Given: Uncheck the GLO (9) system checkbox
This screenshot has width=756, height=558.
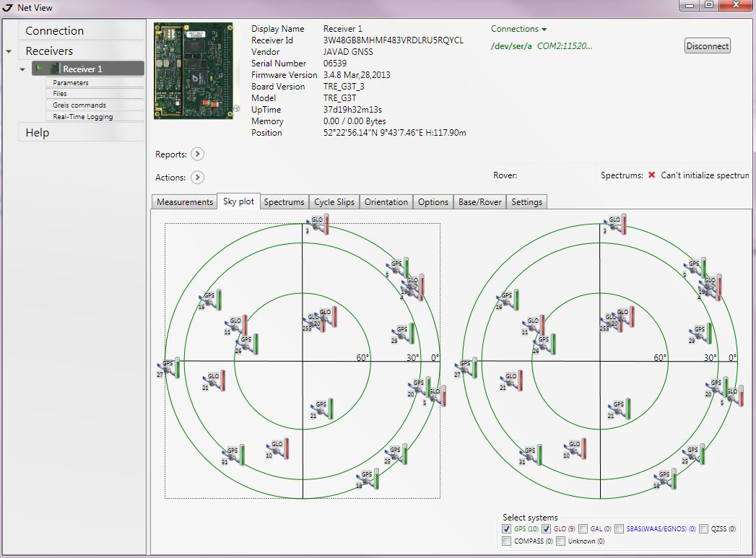Looking at the screenshot, I should [x=546, y=528].
